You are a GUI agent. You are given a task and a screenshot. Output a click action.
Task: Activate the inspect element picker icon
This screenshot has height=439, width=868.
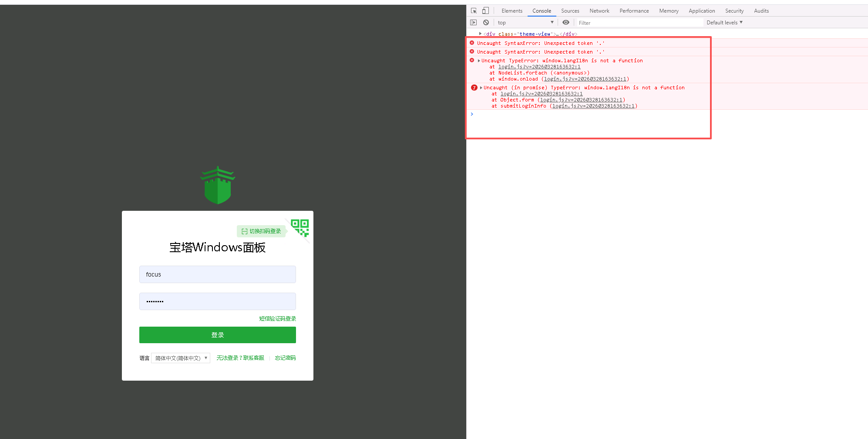coord(474,11)
